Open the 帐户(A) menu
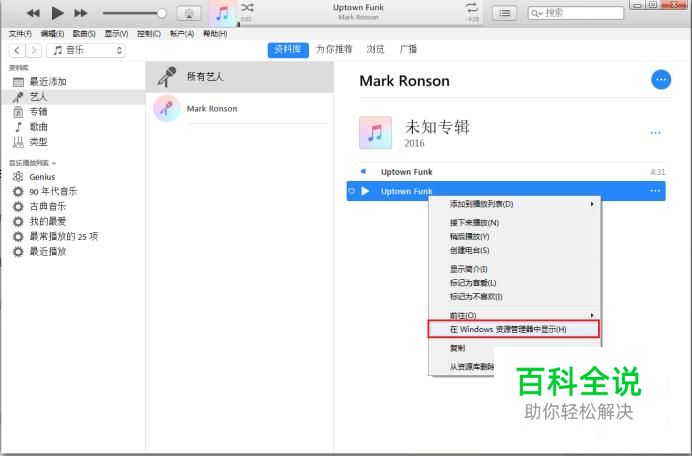 pyautogui.click(x=182, y=34)
